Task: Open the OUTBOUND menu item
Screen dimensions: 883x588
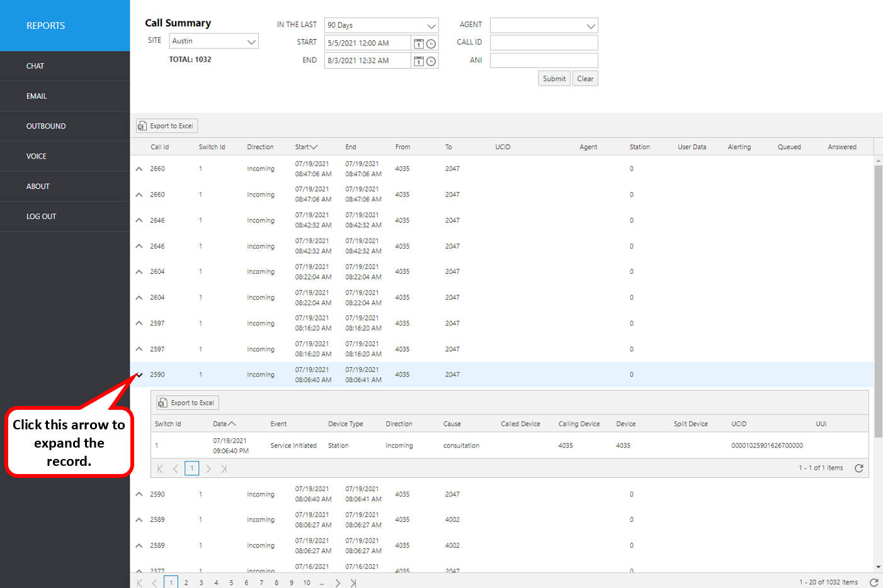Action: [65, 127]
